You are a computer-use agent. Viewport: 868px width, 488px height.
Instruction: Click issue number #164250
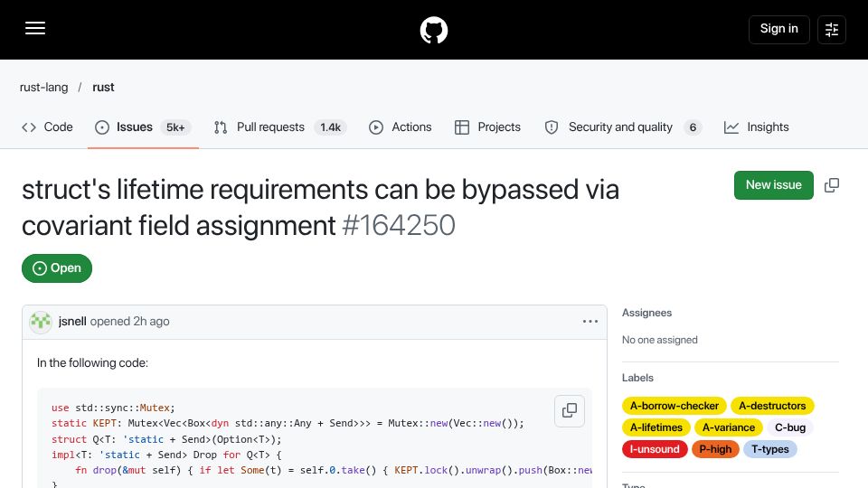point(399,226)
